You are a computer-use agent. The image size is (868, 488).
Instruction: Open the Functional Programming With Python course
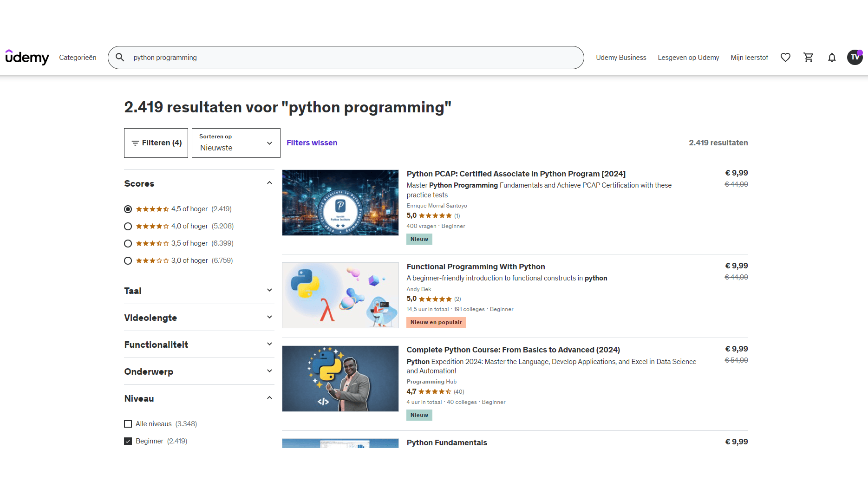(x=475, y=267)
